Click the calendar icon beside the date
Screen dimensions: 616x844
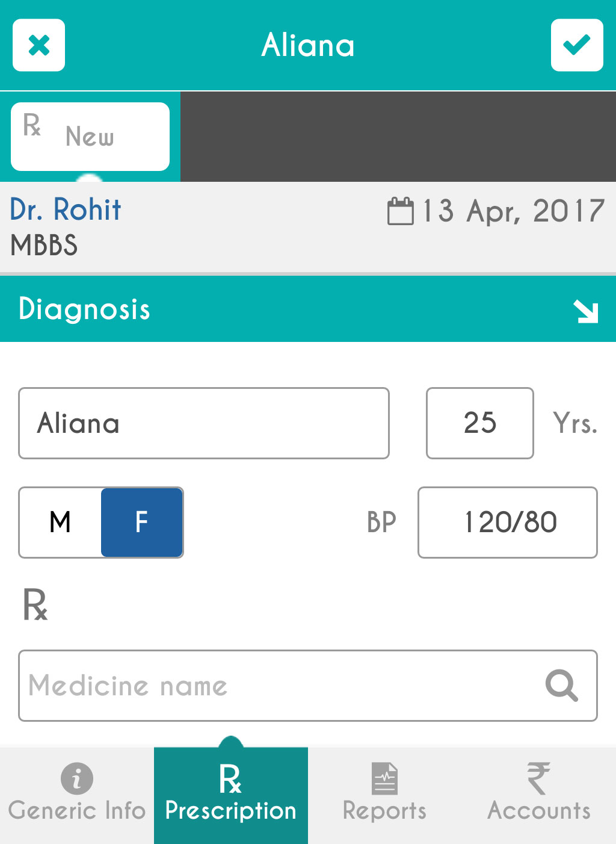click(x=400, y=211)
